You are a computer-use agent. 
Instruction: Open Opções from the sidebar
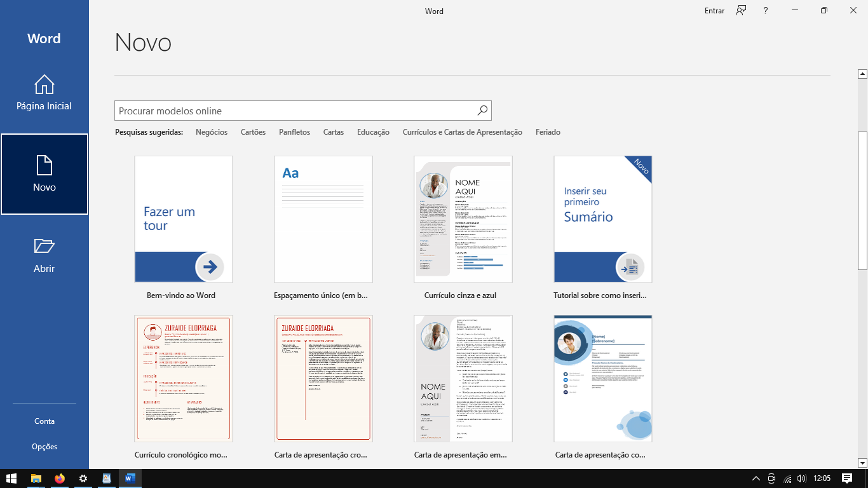[x=44, y=447]
